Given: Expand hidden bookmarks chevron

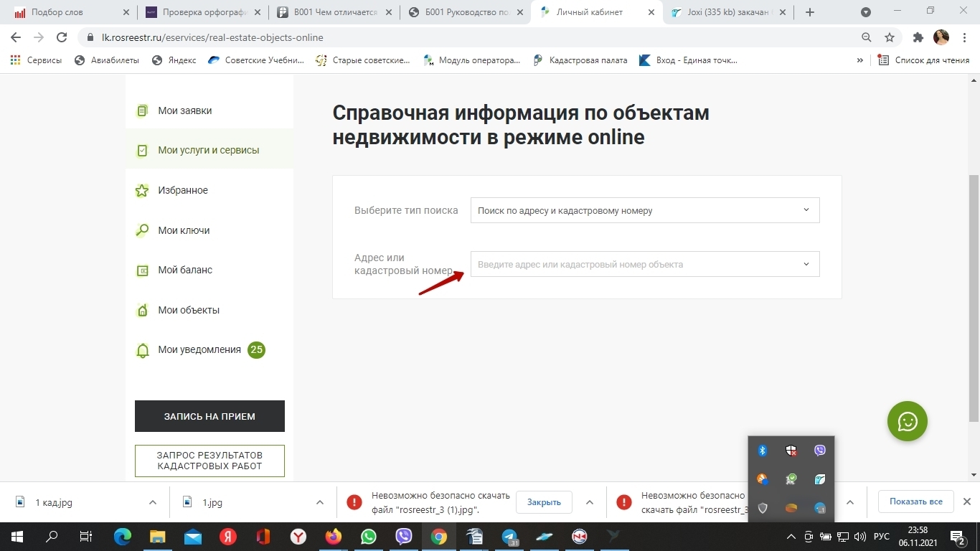Looking at the screenshot, I should click(x=859, y=60).
